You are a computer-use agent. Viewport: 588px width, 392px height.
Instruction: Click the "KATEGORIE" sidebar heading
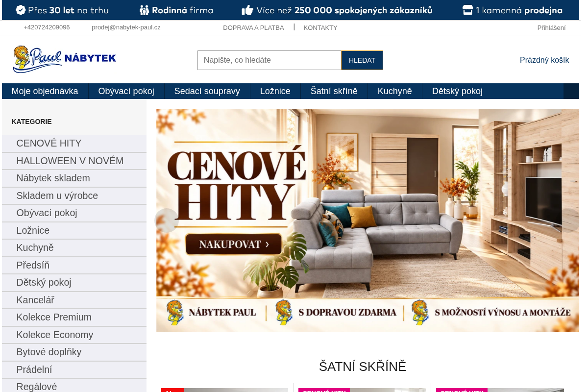32,122
